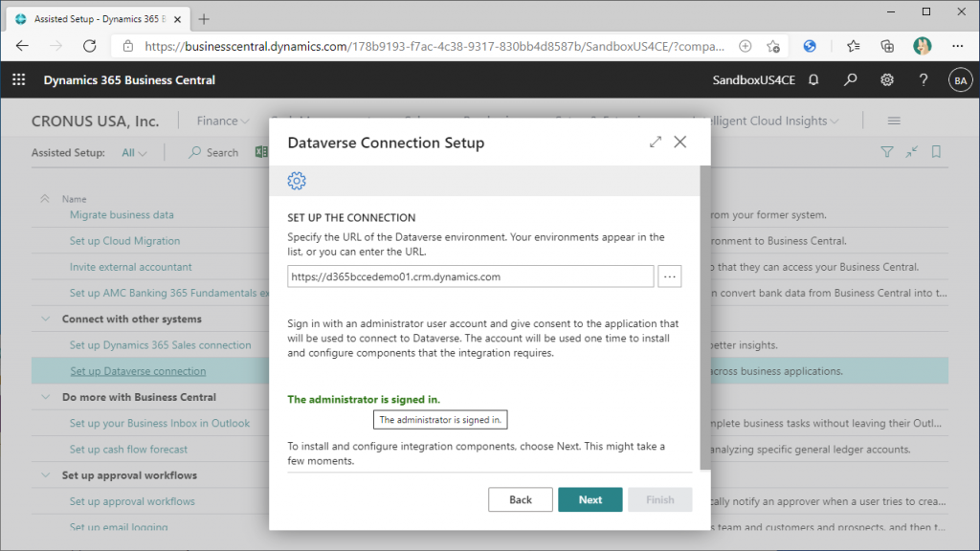Open Set up your Business Inbox in Outlook
The image size is (980, 551).
pos(160,423)
